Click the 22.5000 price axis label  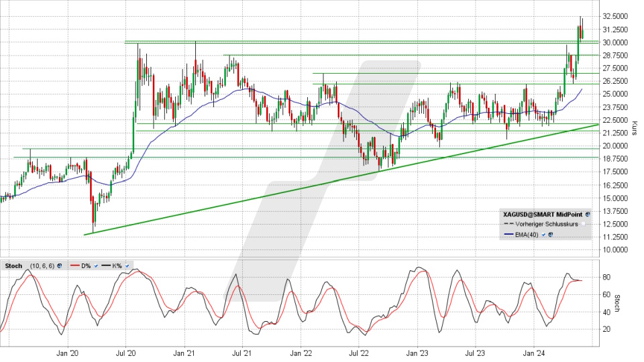tap(615, 120)
